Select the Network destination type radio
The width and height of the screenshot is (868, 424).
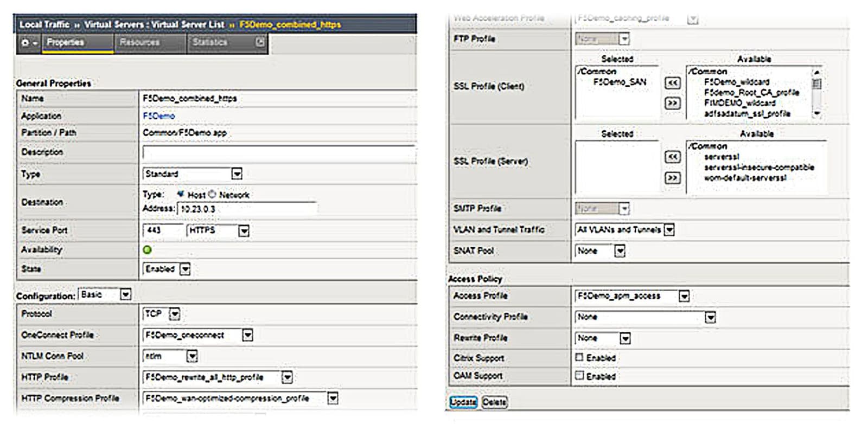tap(212, 194)
